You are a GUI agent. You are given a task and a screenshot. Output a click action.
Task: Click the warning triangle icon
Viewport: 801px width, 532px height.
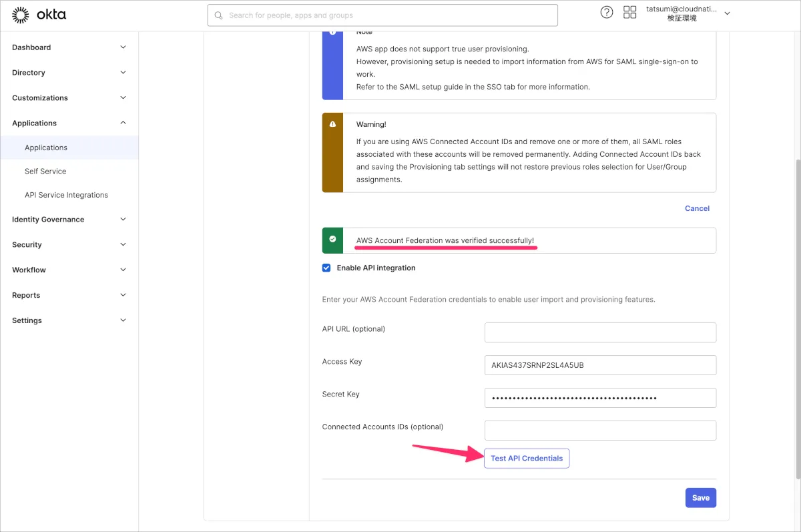point(332,124)
